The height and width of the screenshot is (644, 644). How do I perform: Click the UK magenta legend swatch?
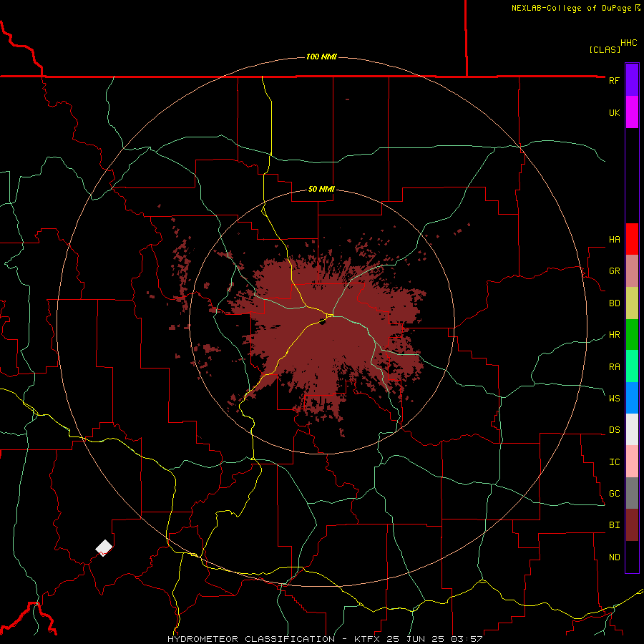(632, 112)
